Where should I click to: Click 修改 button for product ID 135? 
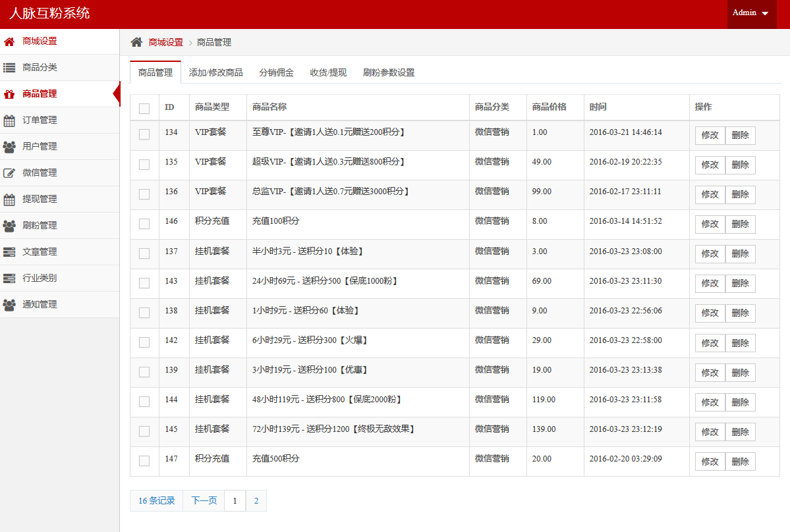(x=710, y=165)
